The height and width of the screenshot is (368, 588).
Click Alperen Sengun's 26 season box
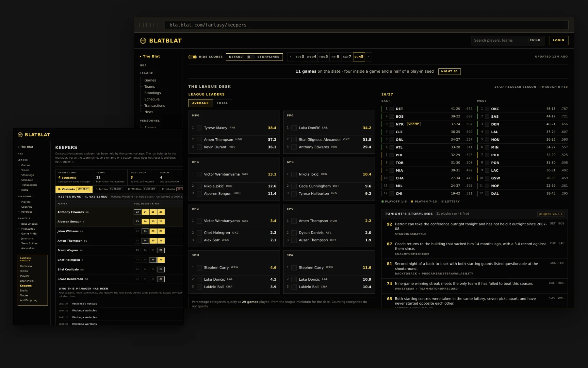click(x=161, y=221)
